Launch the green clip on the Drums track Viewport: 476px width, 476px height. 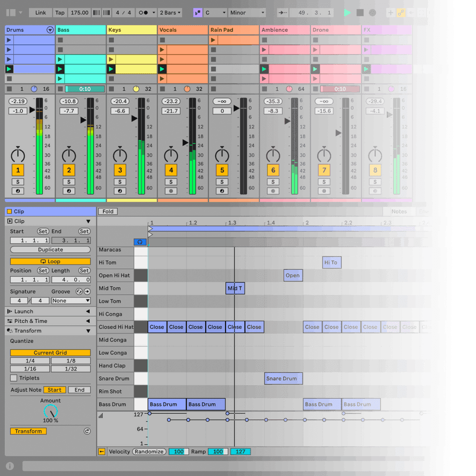(8, 69)
